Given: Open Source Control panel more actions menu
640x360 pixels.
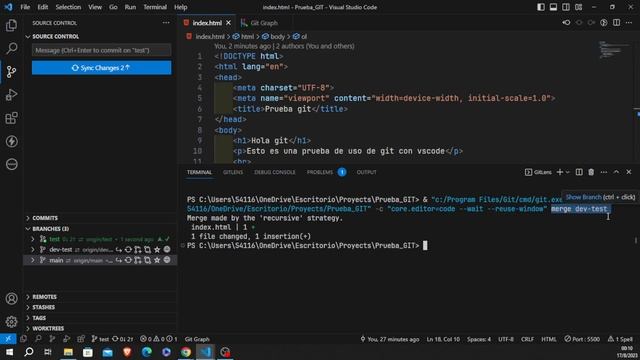Looking at the screenshot, I should point(166,23).
